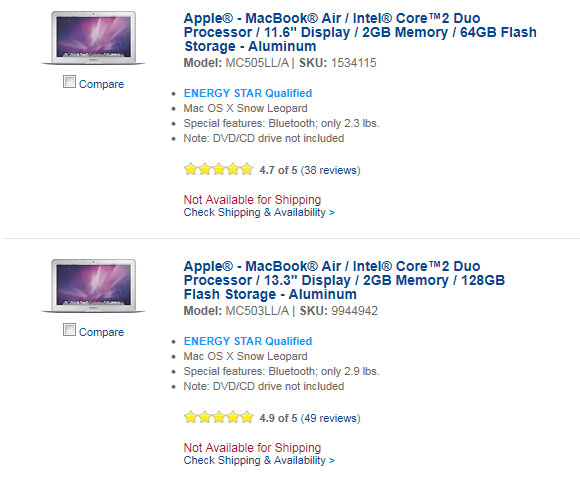The height and width of the screenshot is (477, 580).
Task: Open the 49 reviews link
Action: 330,419
